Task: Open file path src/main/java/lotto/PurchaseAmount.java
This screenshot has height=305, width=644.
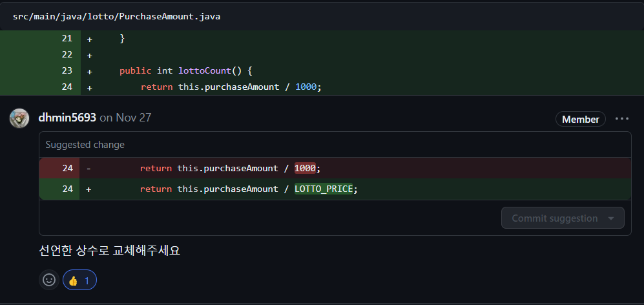Action: 117,17
